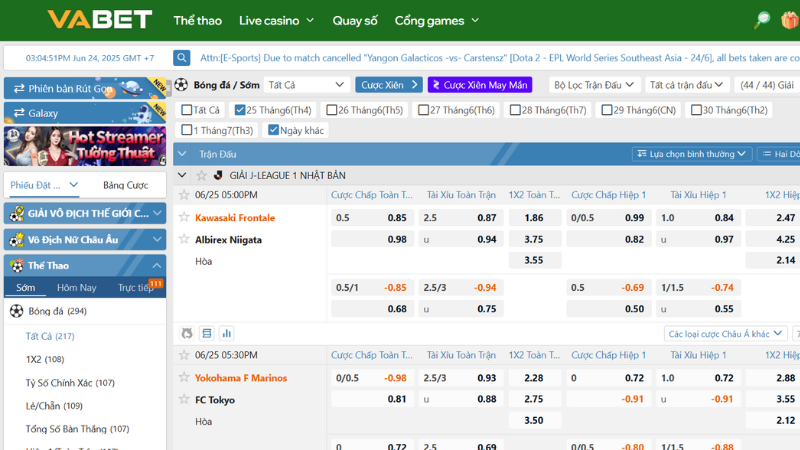
Task: Go to Quay số menu
Action: tap(355, 20)
